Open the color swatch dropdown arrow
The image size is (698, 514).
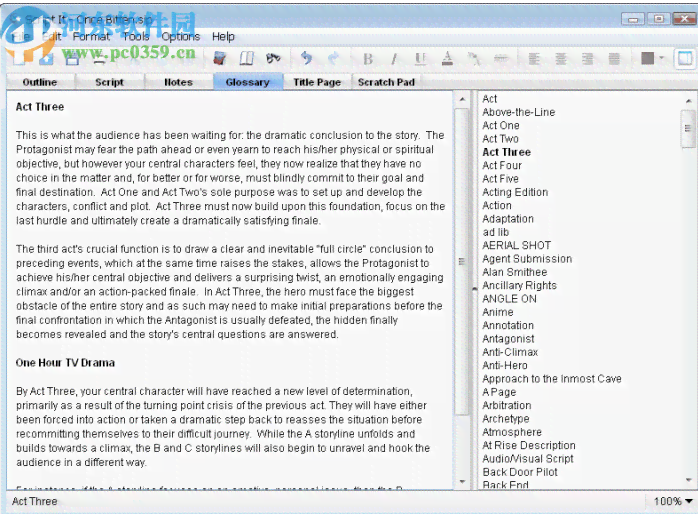(661, 58)
